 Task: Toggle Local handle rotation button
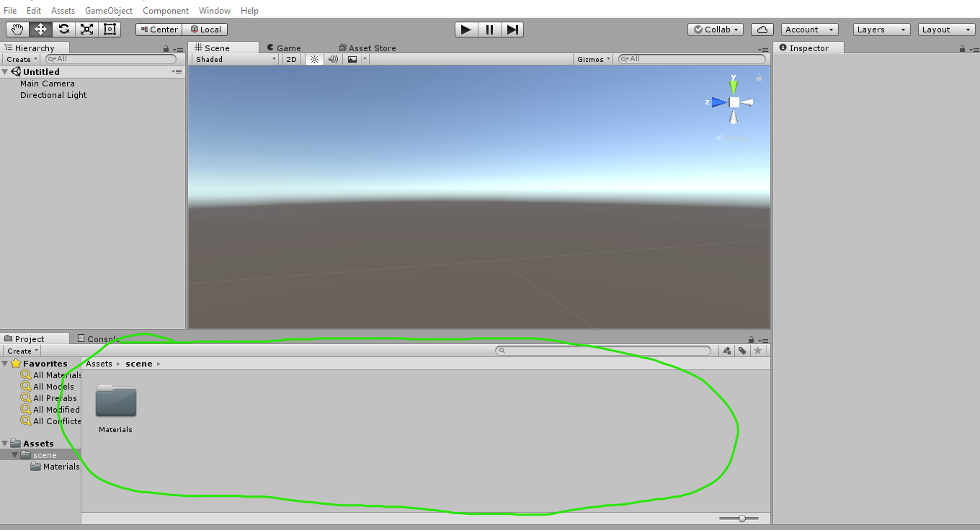(x=205, y=30)
